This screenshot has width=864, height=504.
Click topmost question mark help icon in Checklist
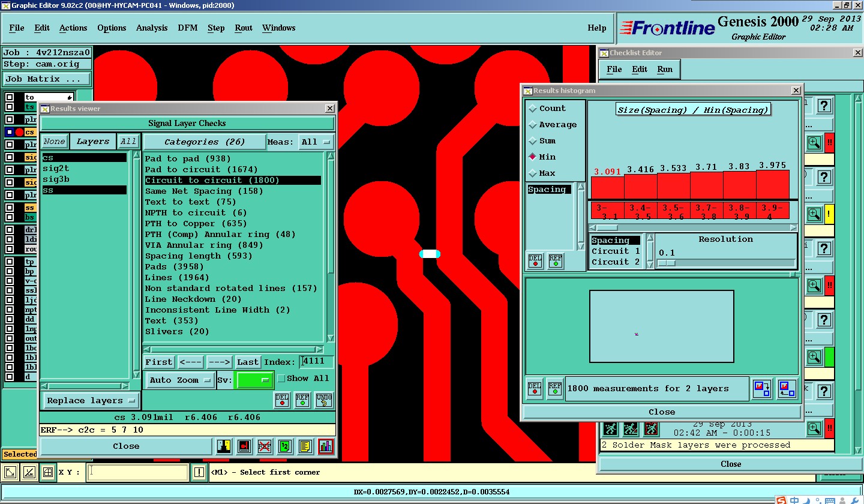point(825,106)
